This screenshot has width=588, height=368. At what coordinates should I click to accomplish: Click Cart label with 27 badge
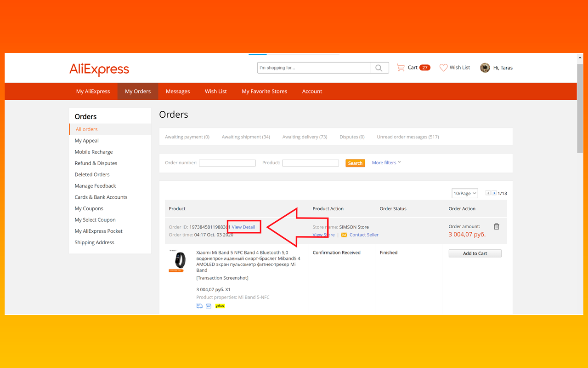[419, 68]
